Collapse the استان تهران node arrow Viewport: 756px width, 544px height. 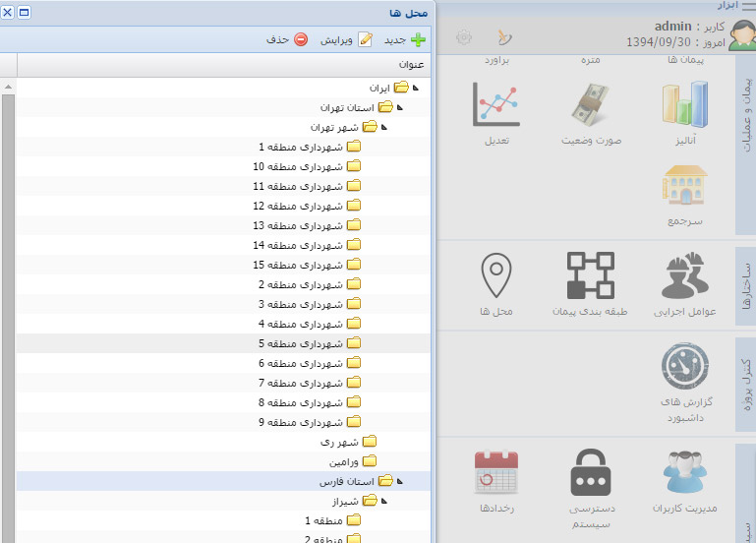[x=400, y=107]
